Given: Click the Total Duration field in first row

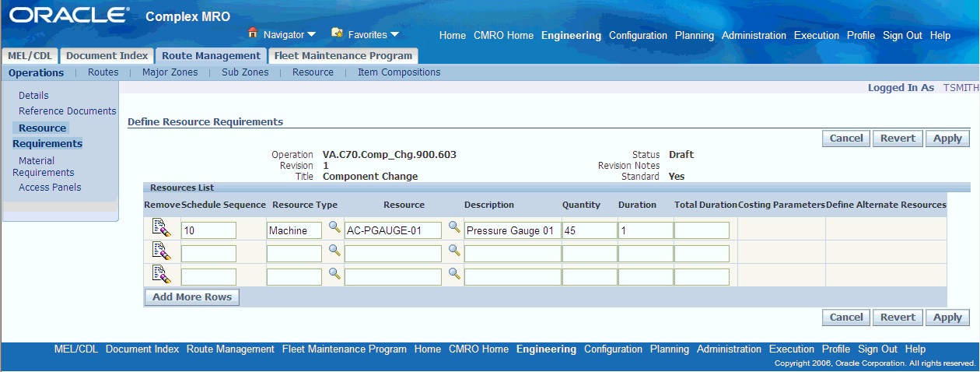Looking at the screenshot, I should (x=702, y=230).
